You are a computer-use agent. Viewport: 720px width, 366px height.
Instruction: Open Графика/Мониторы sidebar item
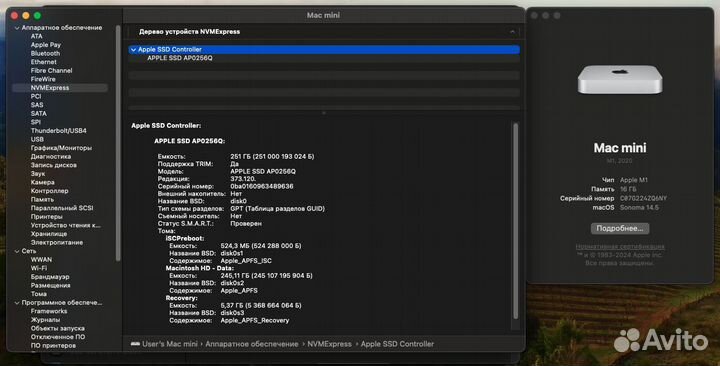pos(61,148)
